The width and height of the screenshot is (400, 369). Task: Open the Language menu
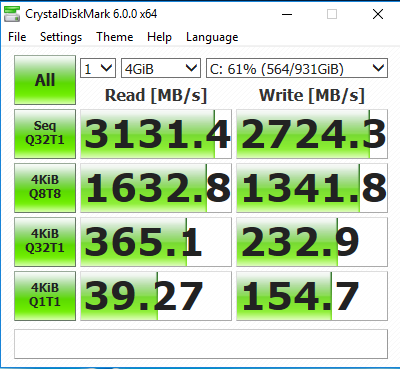tap(212, 37)
